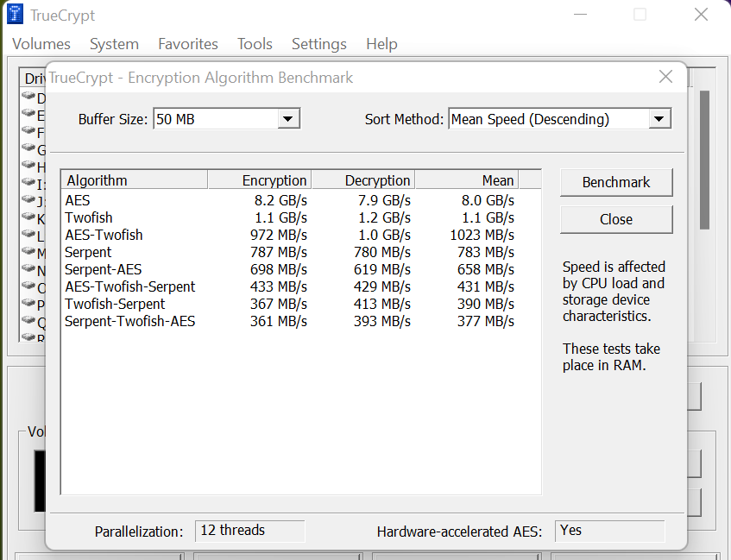The image size is (731, 560).
Task: Select drive D: icon in main window list
Action: click(x=28, y=97)
